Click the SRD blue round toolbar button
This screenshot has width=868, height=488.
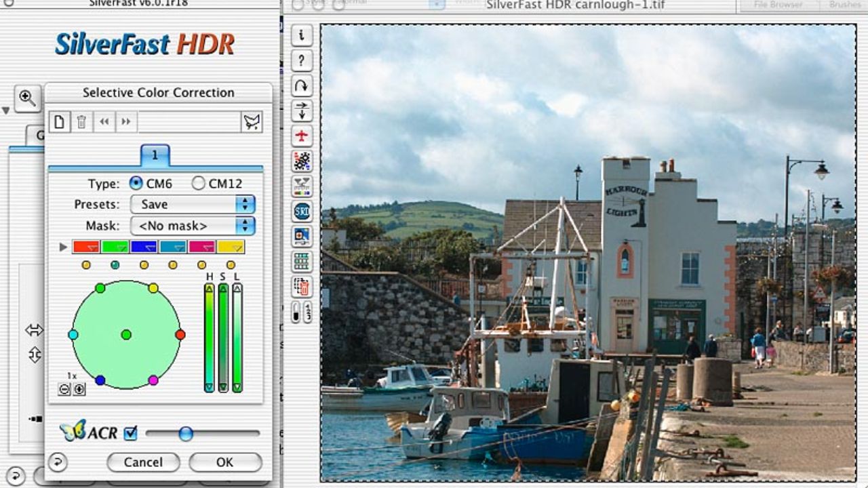(x=302, y=211)
